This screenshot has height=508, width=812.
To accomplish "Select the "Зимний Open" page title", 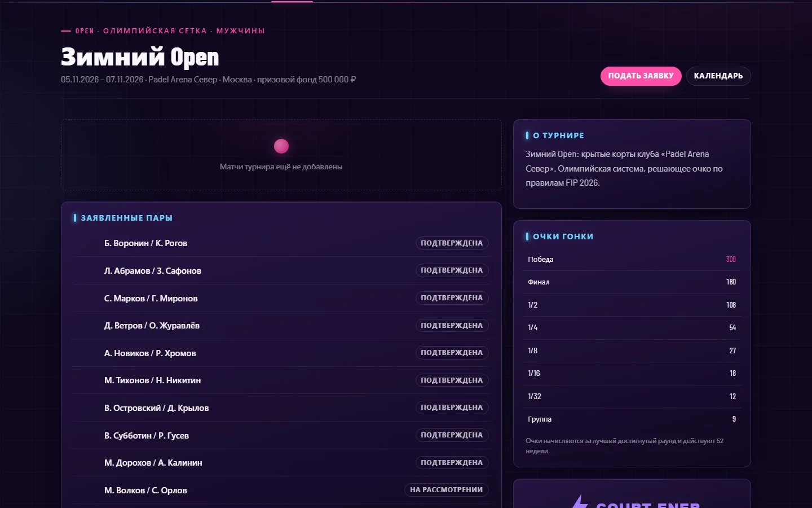I will point(140,57).
